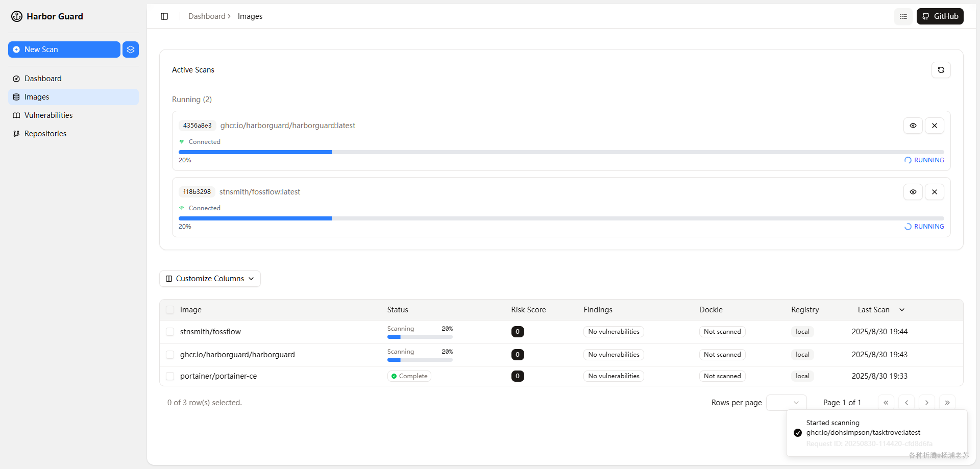Click the 4356a8e3 scan ID badge
Image resolution: width=980 pixels, height=469 pixels.
pos(198,126)
